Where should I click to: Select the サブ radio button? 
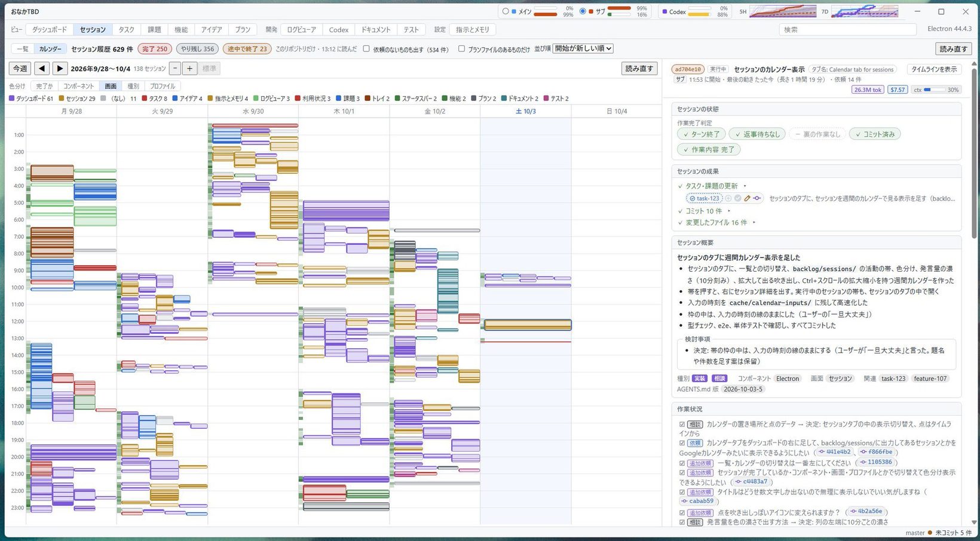[583, 11]
